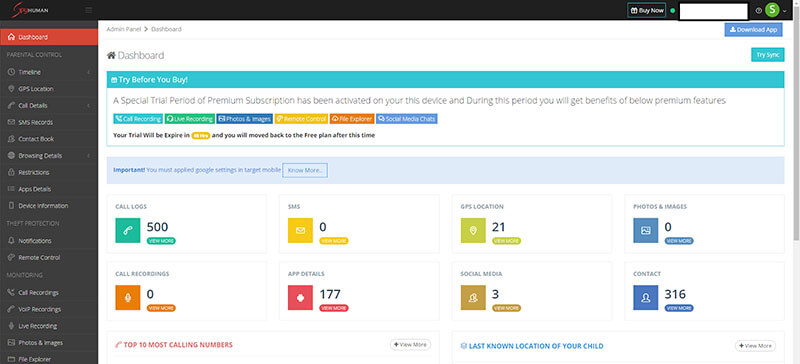Open Call Recordings in the sidebar
This screenshot has height=364, width=800.
click(49, 293)
